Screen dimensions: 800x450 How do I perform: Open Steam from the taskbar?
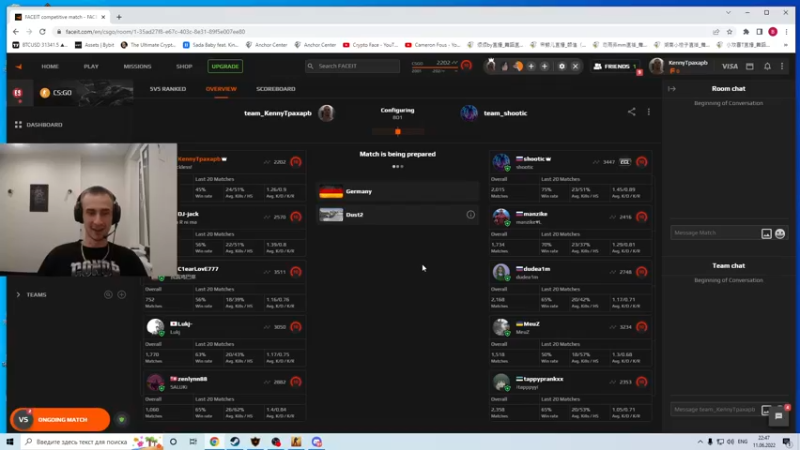235,442
